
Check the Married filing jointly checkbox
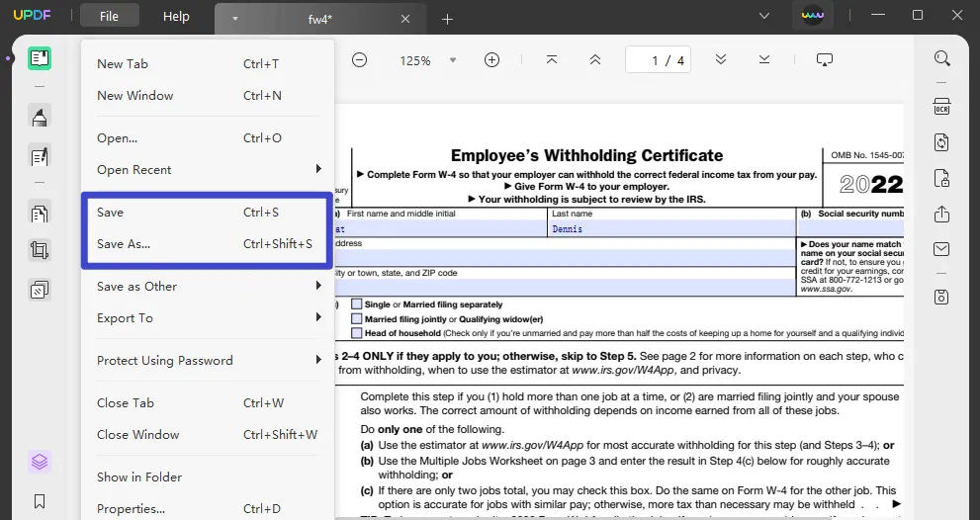[x=357, y=319]
